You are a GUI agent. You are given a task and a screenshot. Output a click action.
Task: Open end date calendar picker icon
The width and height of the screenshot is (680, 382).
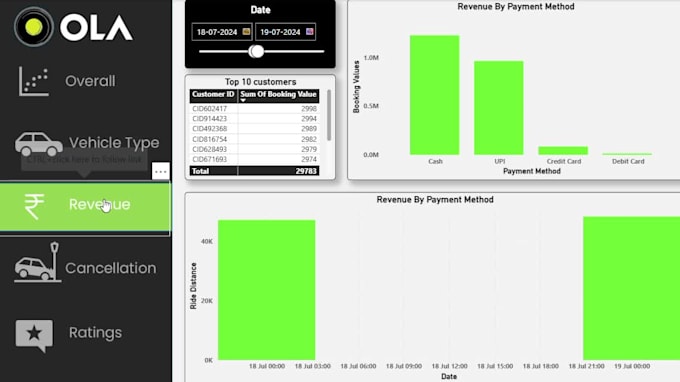[x=310, y=32]
